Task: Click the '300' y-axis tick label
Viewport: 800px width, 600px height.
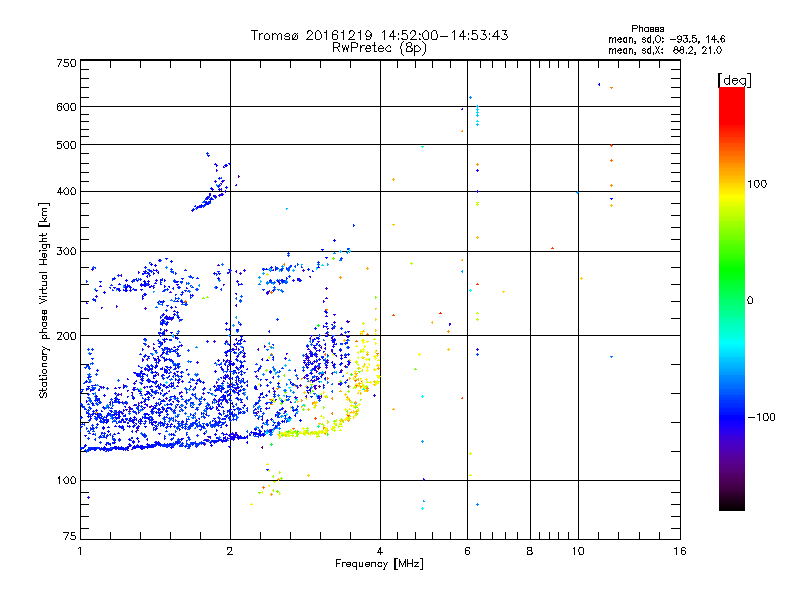Action: click(66, 252)
